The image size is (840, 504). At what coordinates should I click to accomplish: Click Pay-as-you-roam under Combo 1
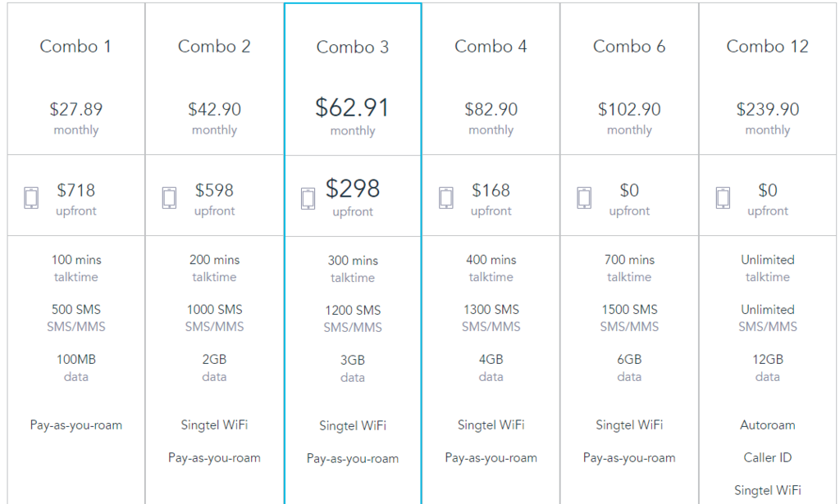coord(75,426)
